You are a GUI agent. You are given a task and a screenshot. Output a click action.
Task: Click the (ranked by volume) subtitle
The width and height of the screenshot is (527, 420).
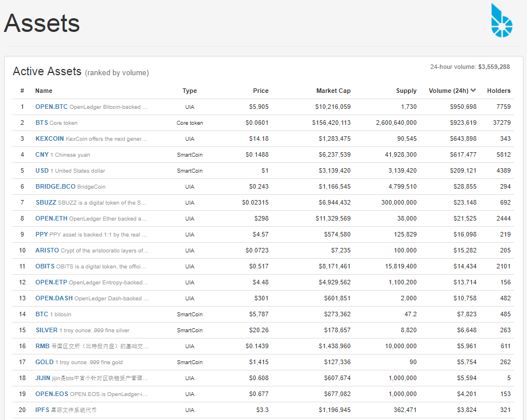117,72
